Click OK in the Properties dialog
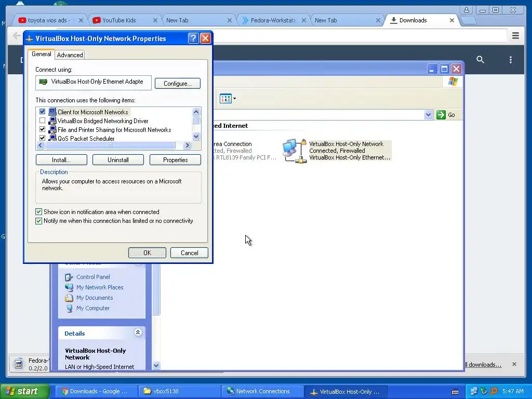This screenshot has width=532, height=399. [147, 253]
